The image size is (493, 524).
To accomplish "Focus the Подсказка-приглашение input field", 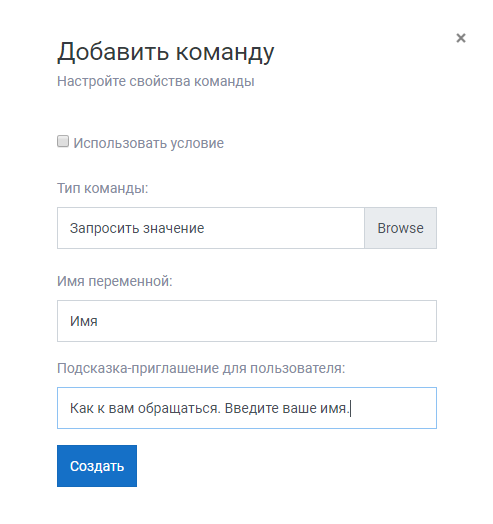I will click(x=247, y=408).
